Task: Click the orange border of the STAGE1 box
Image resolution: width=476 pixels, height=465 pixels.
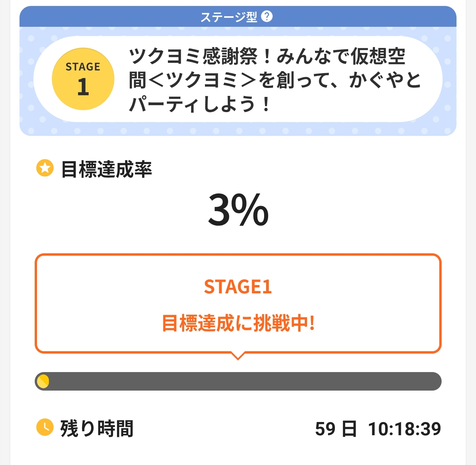Action: click(36, 303)
